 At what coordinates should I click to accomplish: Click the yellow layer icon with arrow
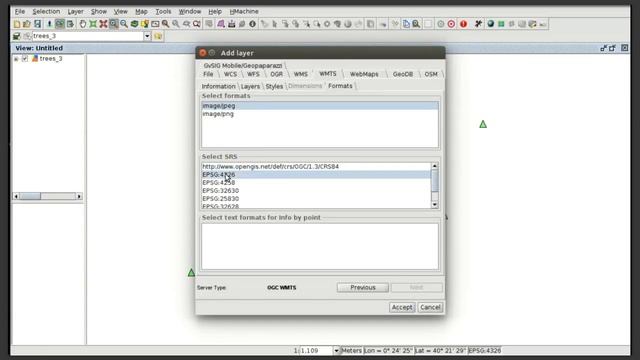tap(145, 24)
